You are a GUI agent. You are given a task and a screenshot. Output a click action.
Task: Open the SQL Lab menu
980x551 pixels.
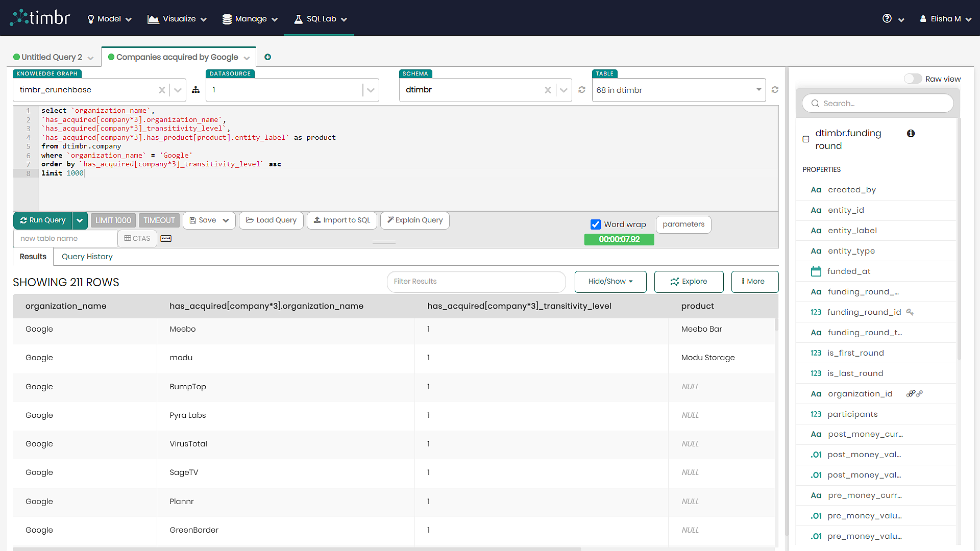coord(318,19)
